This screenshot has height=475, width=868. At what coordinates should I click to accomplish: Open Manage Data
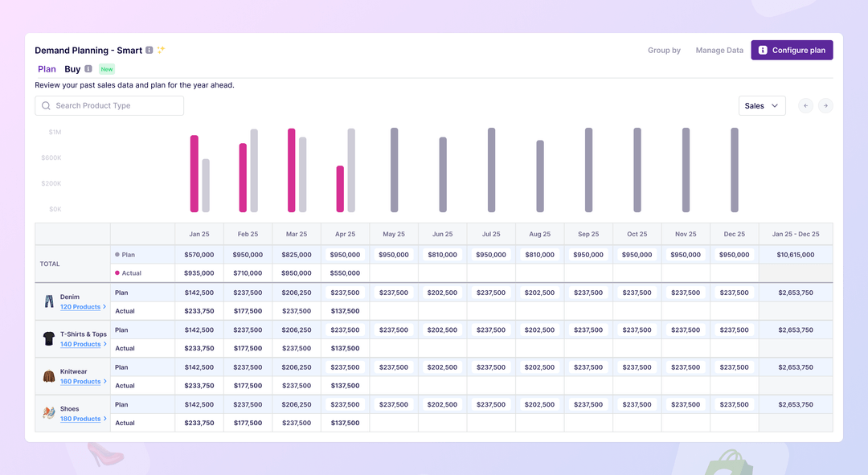click(719, 50)
